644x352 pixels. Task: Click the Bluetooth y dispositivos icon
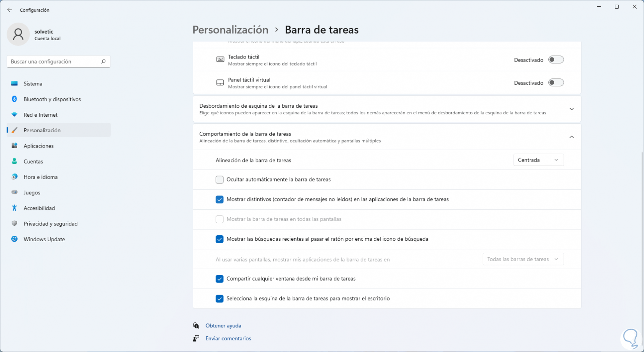[x=14, y=99]
